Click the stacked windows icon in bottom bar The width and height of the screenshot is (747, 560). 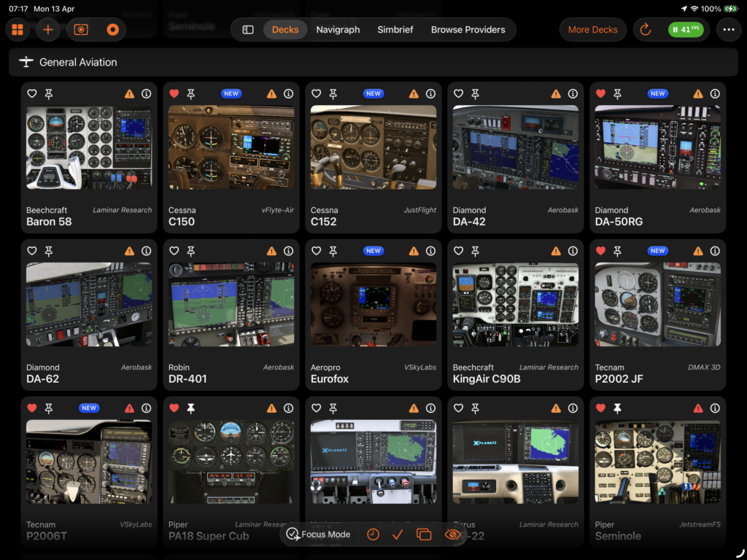(424, 534)
